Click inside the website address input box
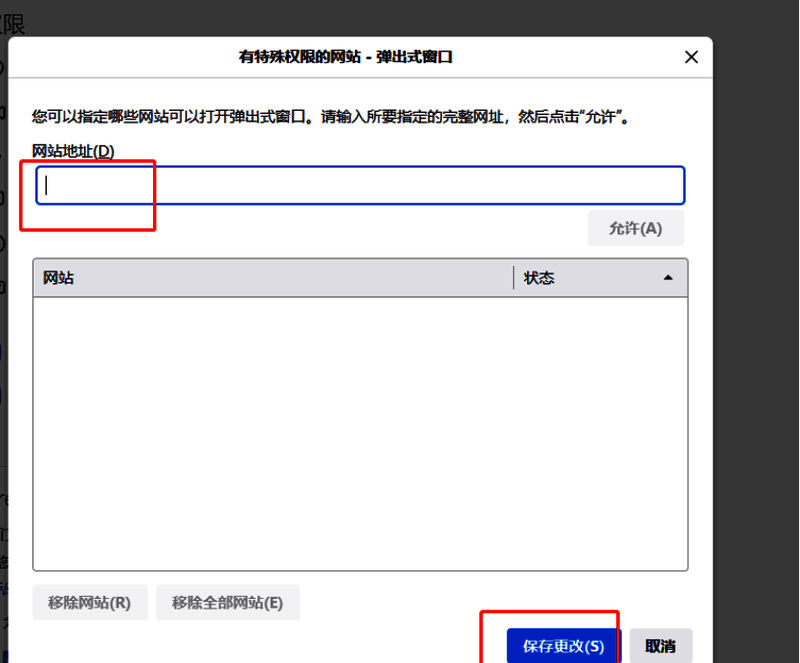800x663 pixels. coord(360,185)
